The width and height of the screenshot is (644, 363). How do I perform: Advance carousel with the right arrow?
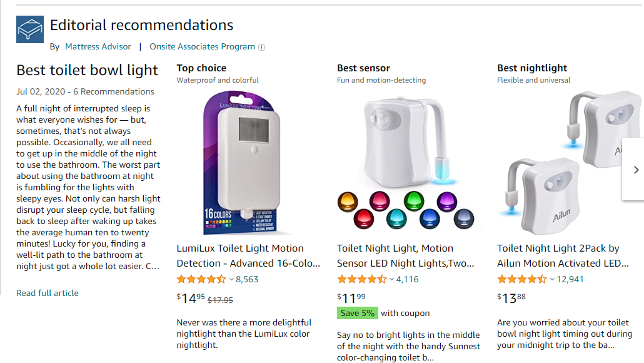coord(635,170)
